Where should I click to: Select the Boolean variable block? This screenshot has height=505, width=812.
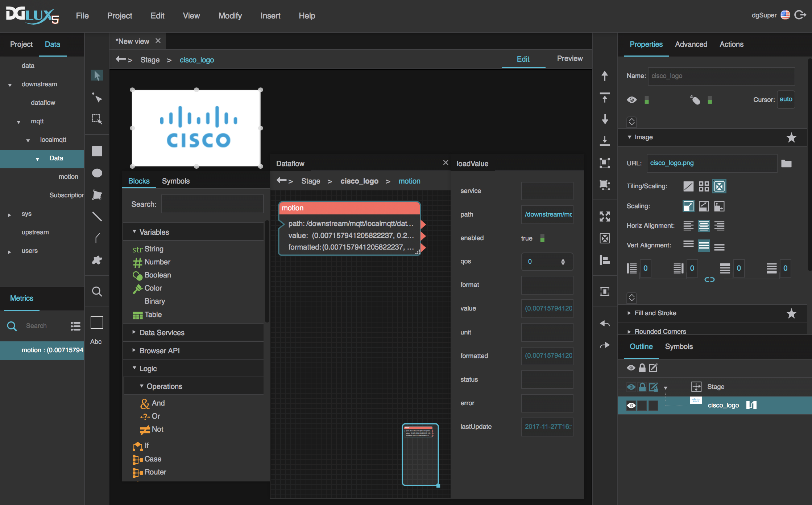(152, 275)
